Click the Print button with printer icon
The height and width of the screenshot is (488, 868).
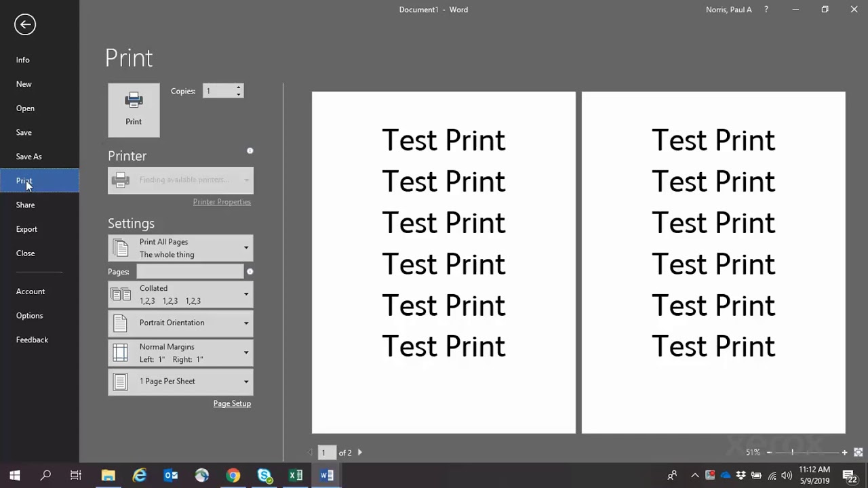(134, 110)
